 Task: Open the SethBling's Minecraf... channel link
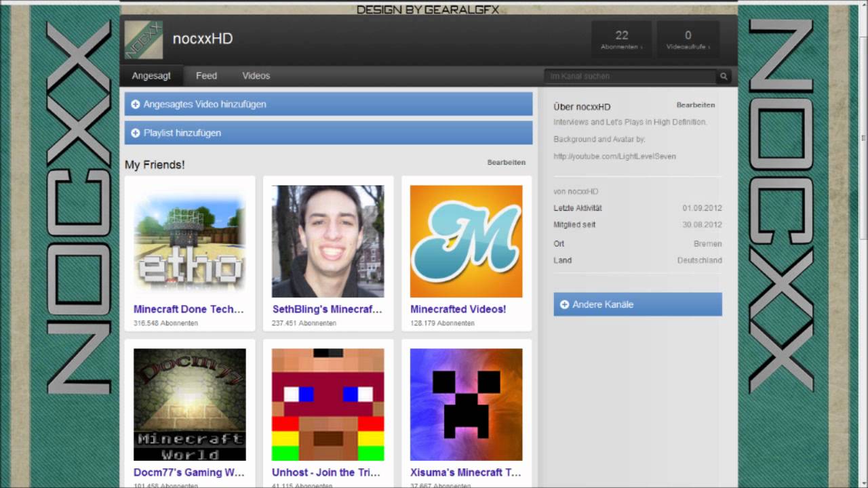328,309
